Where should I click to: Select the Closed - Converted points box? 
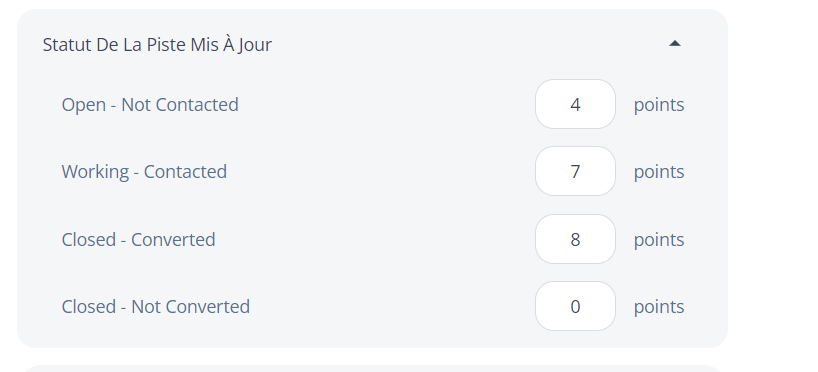[x=575, y=239]
